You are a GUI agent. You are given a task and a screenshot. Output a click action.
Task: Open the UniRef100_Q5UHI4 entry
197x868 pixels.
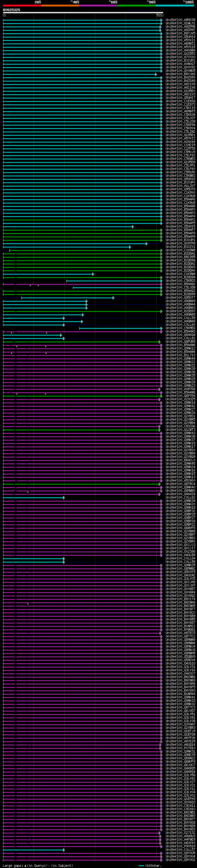tap(180, 37)
